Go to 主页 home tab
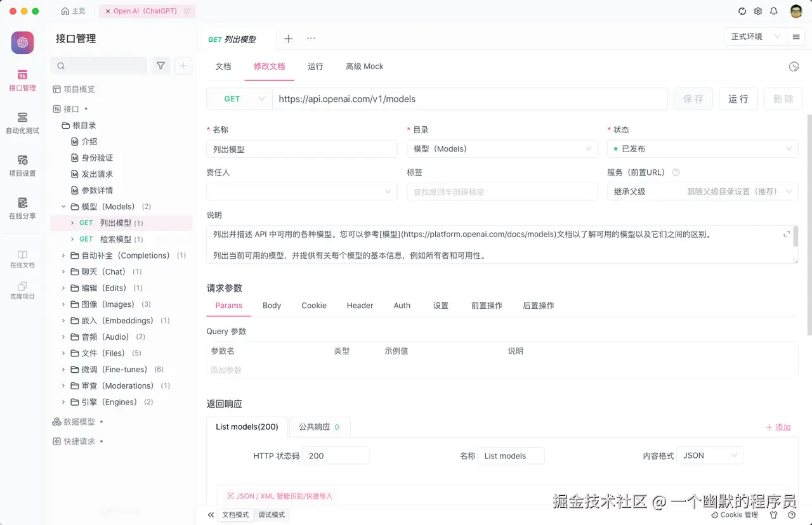The height and width of the screenshot is (525, 812). point(74,11)
